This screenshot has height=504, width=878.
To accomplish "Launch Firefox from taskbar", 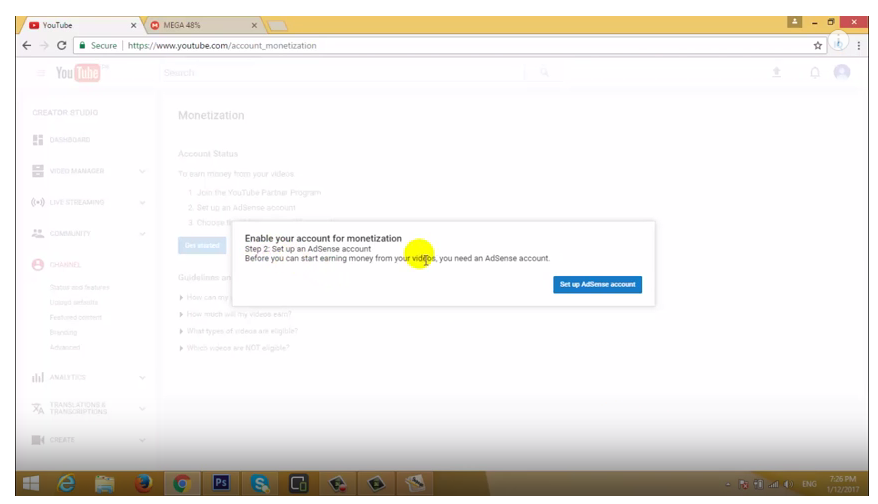I will pos(143,483).
